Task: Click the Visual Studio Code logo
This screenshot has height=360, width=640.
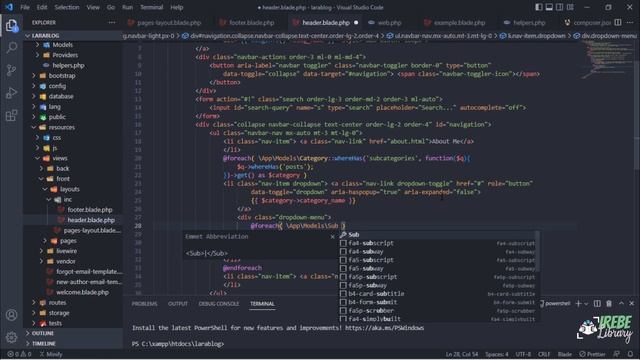Action: coord(9,7)
